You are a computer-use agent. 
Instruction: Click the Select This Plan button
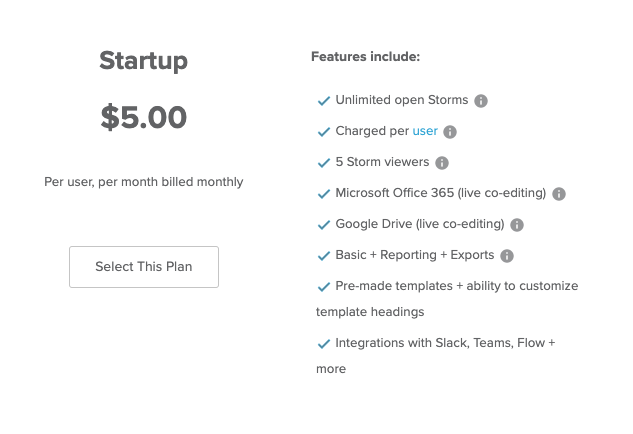coord(144,267)
